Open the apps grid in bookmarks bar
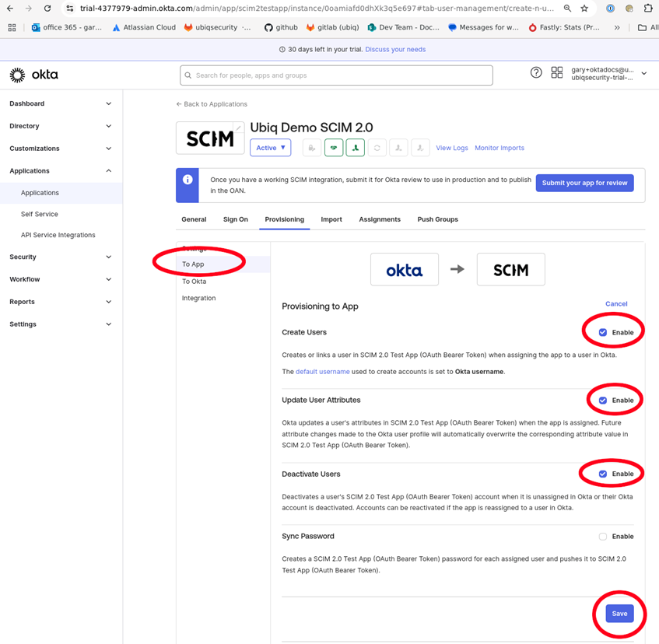 point(12,28)
